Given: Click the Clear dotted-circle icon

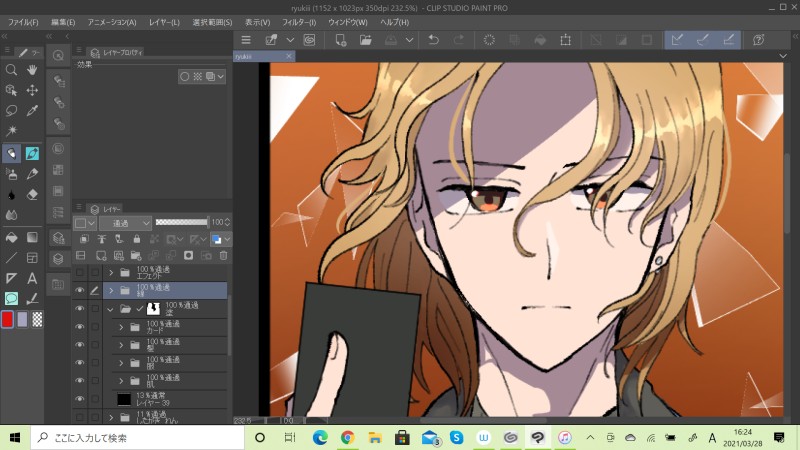Looking at the screenshot, I should [489, 40].
